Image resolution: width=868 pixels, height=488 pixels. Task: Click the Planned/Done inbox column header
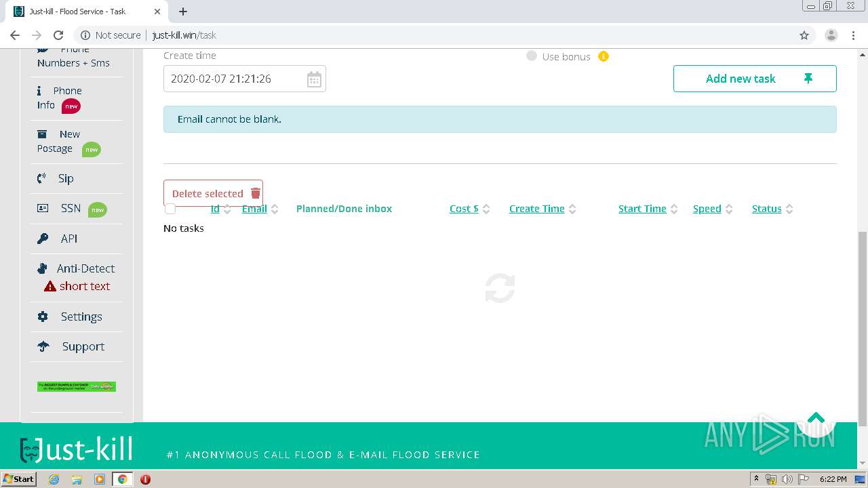click(344, 209)
